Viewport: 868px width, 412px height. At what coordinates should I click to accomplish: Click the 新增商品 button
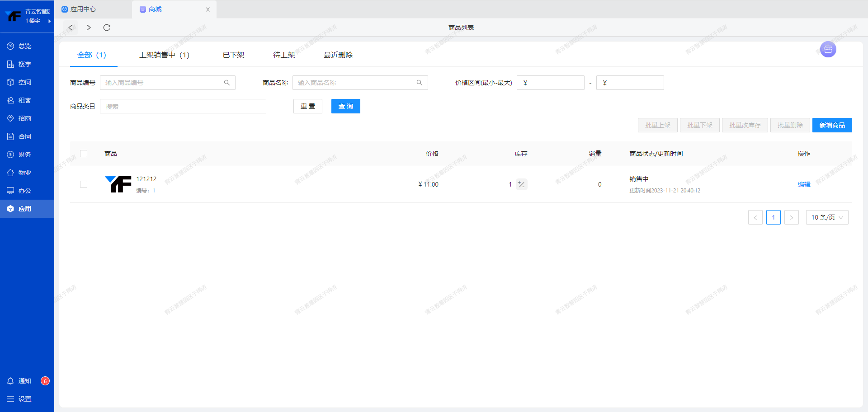click(832, 125)
